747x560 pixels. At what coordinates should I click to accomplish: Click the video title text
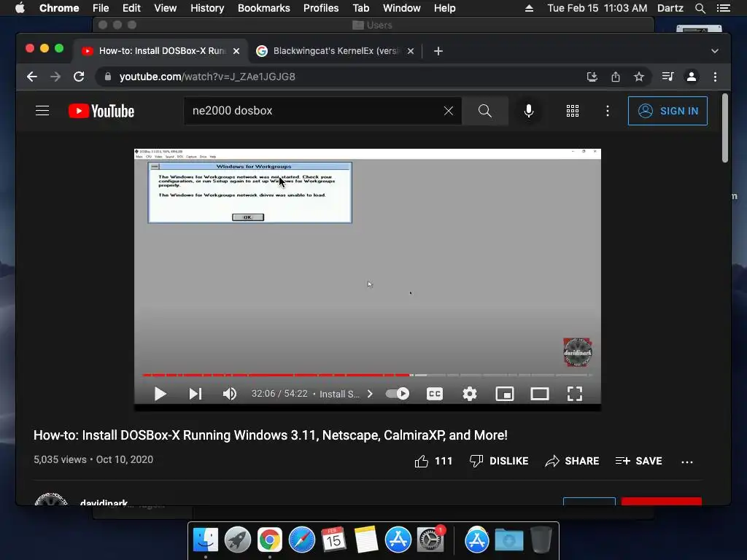(x=271, y=435)
